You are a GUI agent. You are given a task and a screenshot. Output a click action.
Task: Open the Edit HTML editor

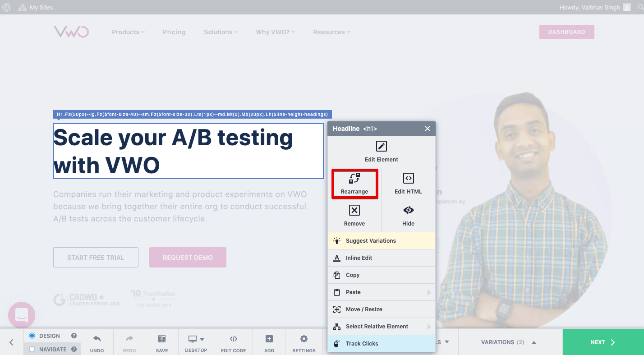(408, 184)
